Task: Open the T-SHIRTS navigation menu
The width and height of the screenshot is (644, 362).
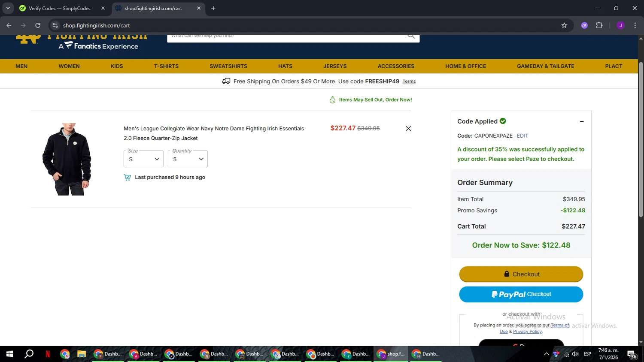Action: coord(166,66)
